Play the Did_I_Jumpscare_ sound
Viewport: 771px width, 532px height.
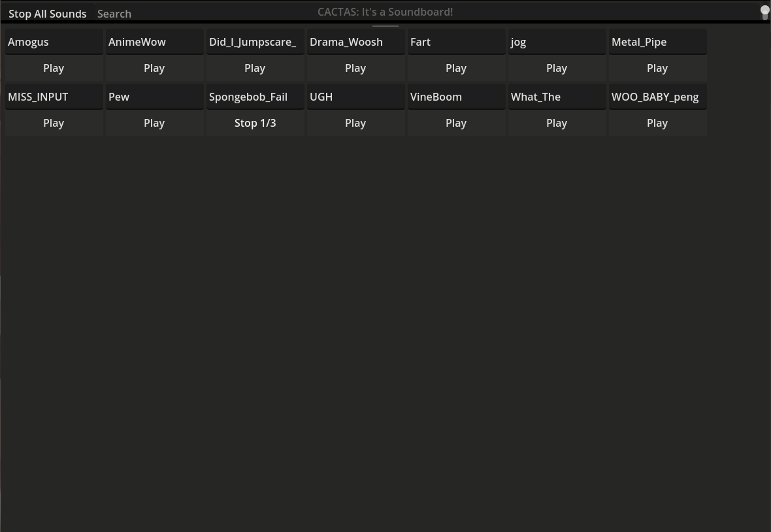tap(255, 69)
